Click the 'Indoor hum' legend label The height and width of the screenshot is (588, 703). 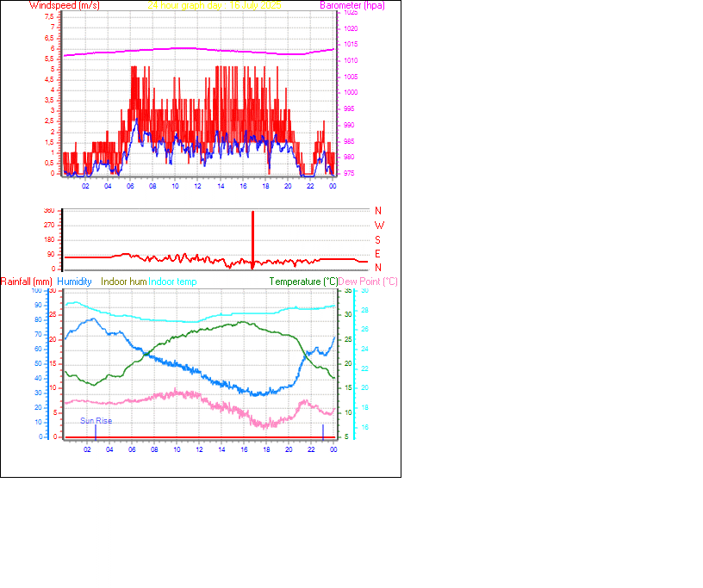point(124,282)
